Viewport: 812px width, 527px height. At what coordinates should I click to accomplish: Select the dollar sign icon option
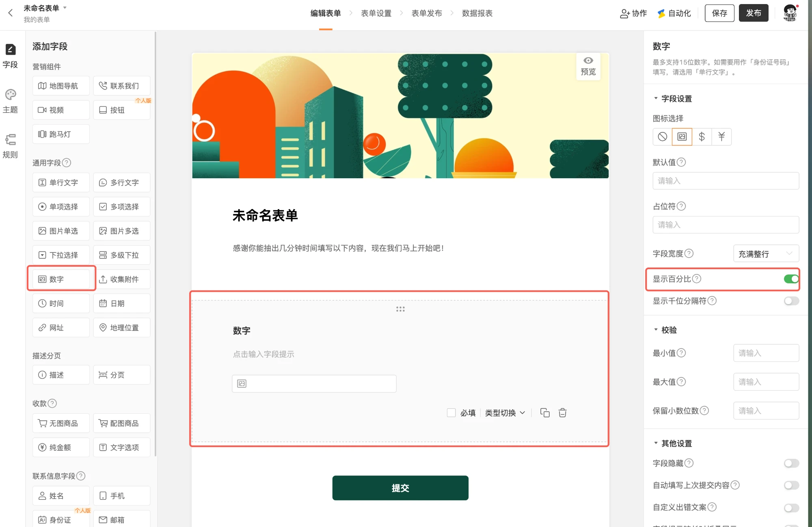702,137
